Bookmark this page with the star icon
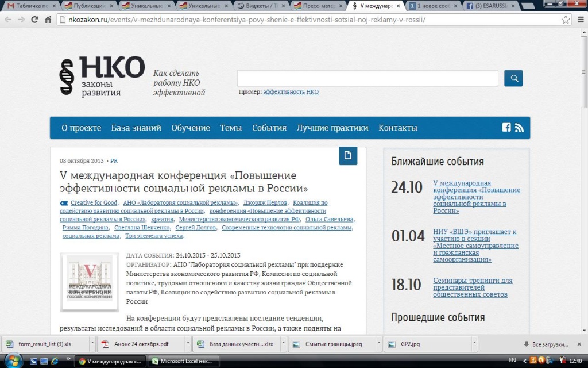Image resolution: width=588 pixels, height=368 pixels. [x=566, y=20]
